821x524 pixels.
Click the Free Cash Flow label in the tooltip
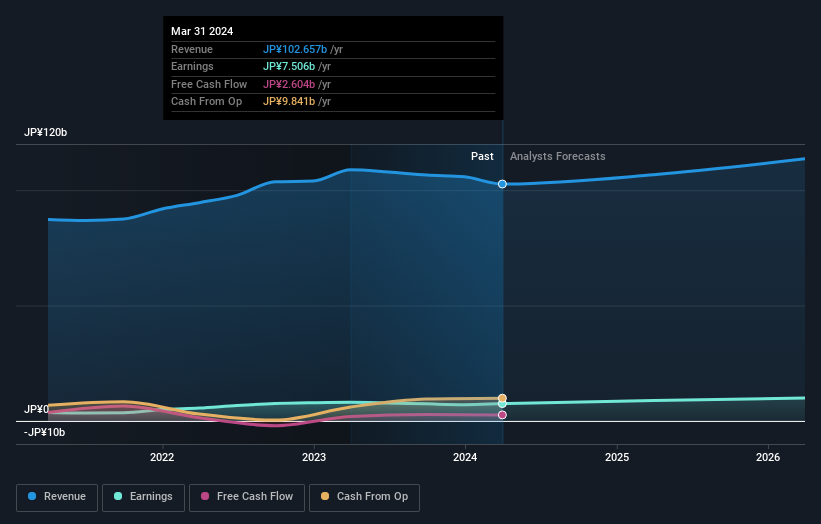(209, 84)
